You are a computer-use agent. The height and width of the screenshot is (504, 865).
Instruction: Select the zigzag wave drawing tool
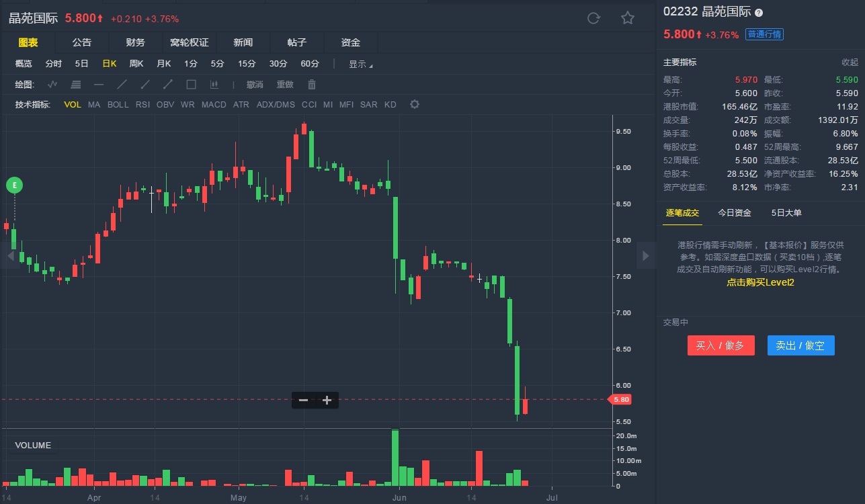(53, 85)
